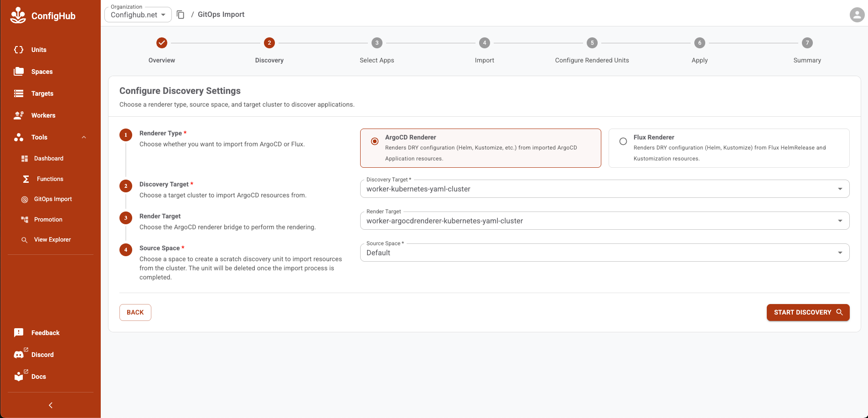The height and width of the screenshot is (418, 868).
Task: Click the copy icon next to the organization selector
Action: 181,15
